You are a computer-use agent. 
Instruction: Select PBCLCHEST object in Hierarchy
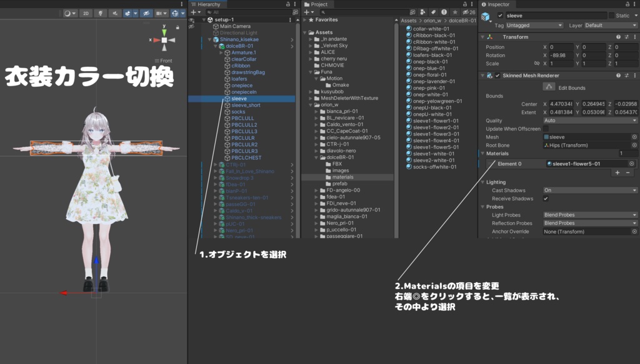pyautogui.click(x=246, y=158)
